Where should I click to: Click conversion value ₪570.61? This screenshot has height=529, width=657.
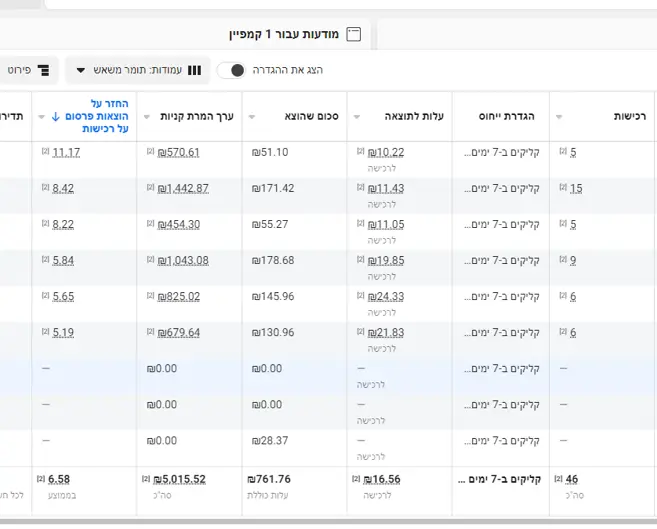pos(178,152)
